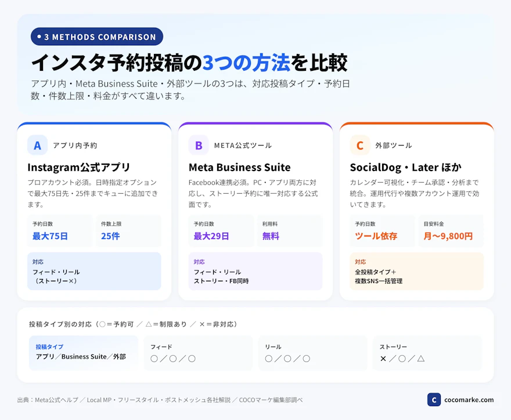The width and height of the screenshot is (511, 420).
Task: Click the 3 METHODS COMPARISON badge
Action: [x=97, y=37]
